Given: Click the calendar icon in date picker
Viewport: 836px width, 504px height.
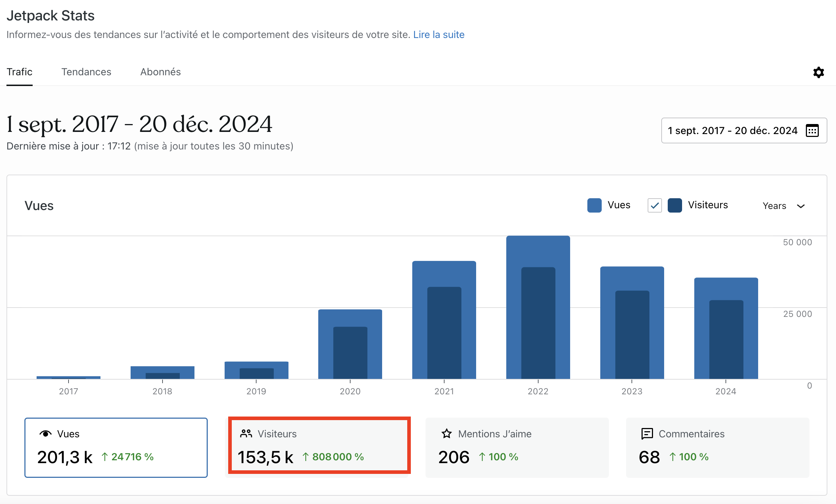Looking at the screenshot, I should click(x=812, y=130).
